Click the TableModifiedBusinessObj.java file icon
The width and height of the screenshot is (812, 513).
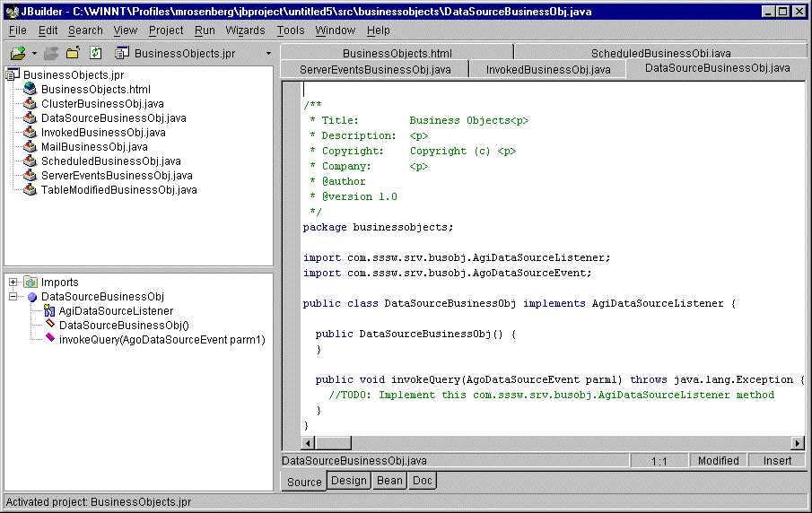(30, 190)
